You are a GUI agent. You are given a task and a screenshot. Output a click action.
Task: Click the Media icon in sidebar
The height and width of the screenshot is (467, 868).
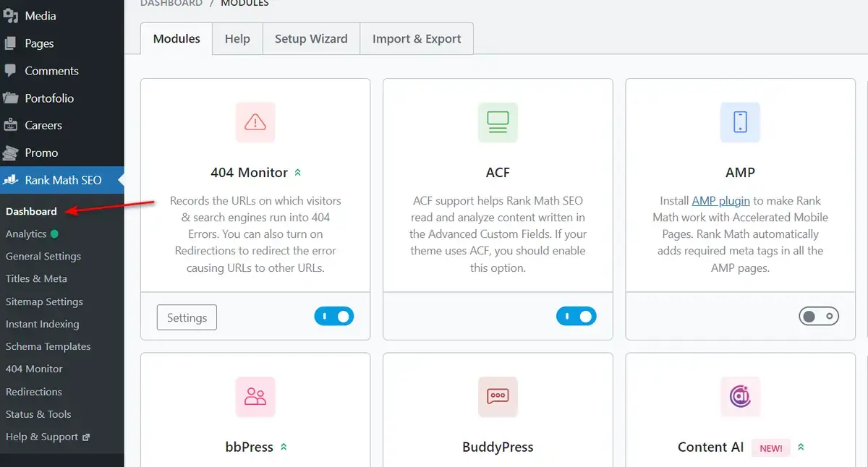10,16
